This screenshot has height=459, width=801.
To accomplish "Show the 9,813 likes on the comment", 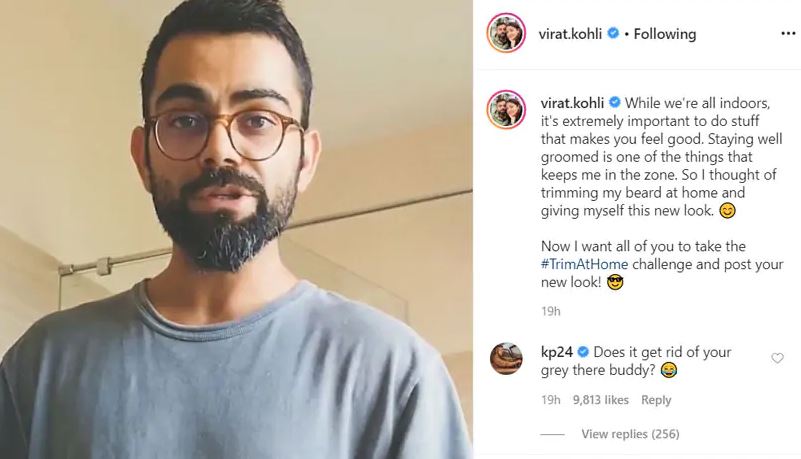I will pos(601,400).
